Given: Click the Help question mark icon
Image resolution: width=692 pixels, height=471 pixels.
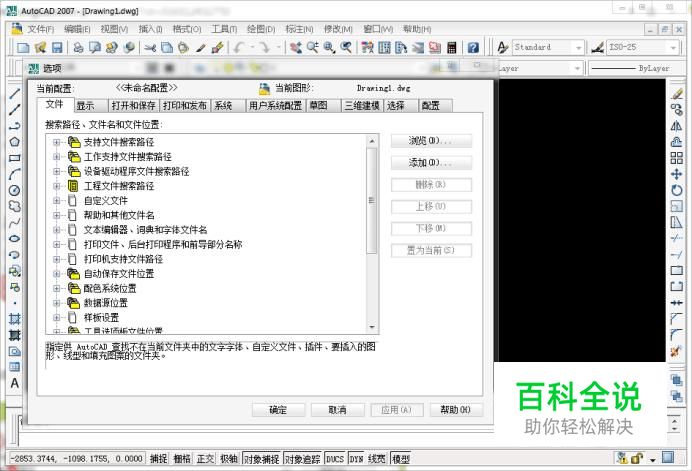Looking at the screenshot, I should pos(473,47).
